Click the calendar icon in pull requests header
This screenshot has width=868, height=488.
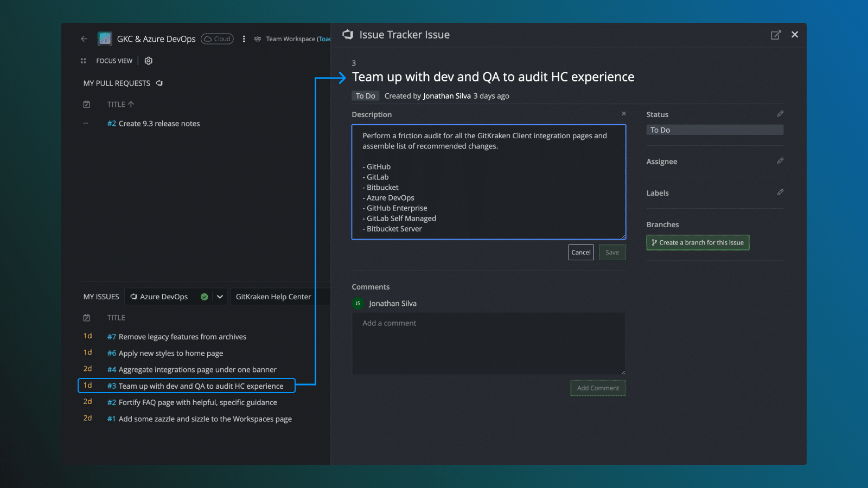point(87,104)
